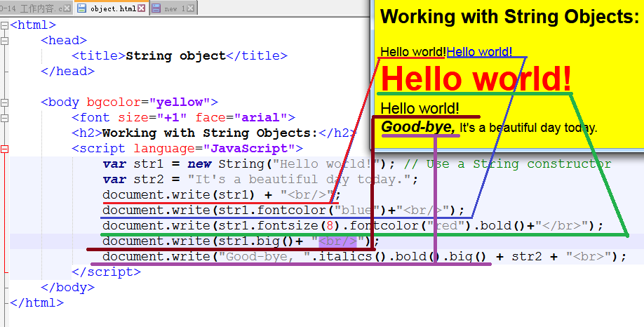Click the disk icon on new 1 tab

click(x=156, y=8)
